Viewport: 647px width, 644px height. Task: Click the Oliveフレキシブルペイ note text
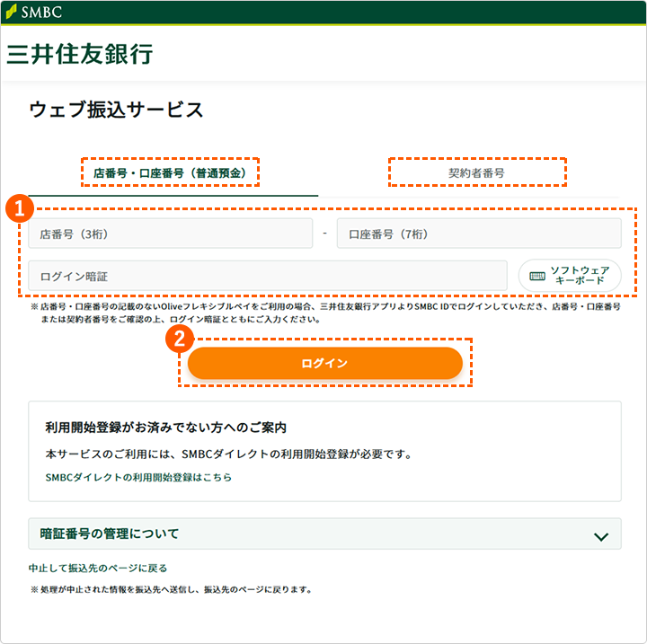pyautogui.click(x=326, y=313)
